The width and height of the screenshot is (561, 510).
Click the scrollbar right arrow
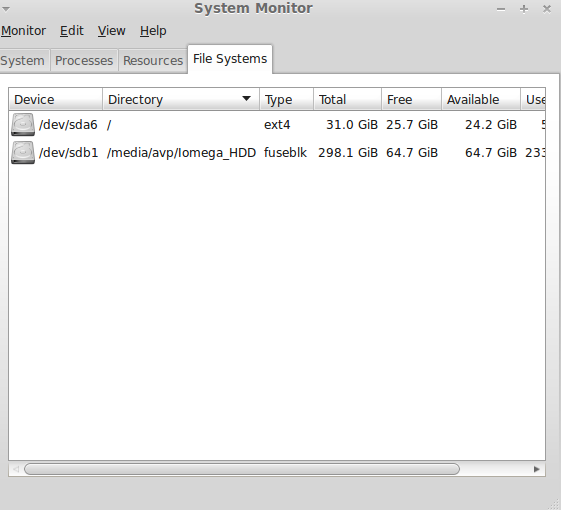536,469
